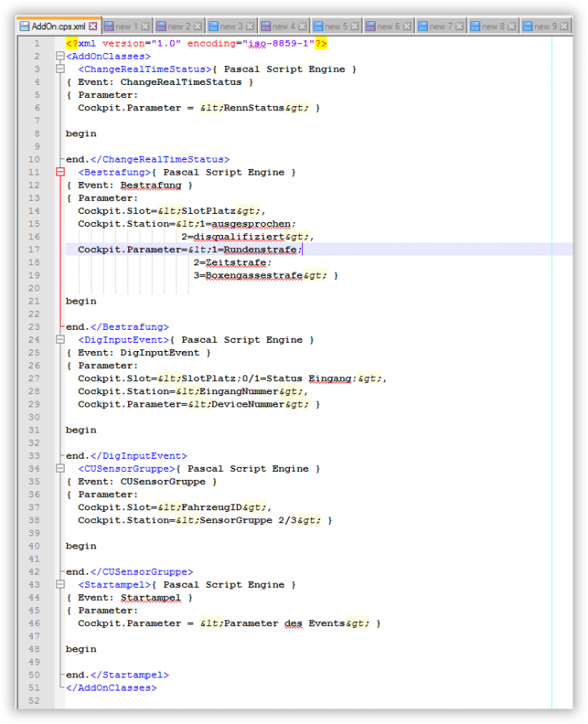The image size is (588, 724).
Task: Collapse the ChangeRealTimeStatus fold marker
Action: (x=60, y=69)
